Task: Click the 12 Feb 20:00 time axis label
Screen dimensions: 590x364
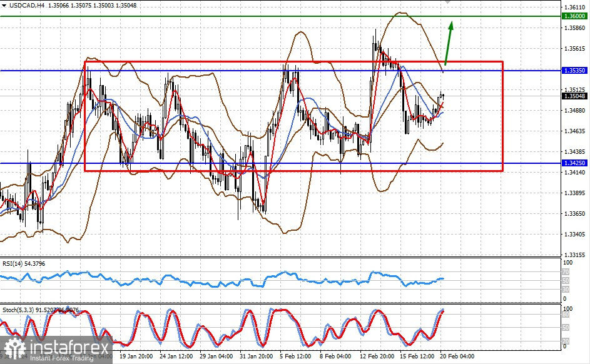Action: (x=377, y=356)
